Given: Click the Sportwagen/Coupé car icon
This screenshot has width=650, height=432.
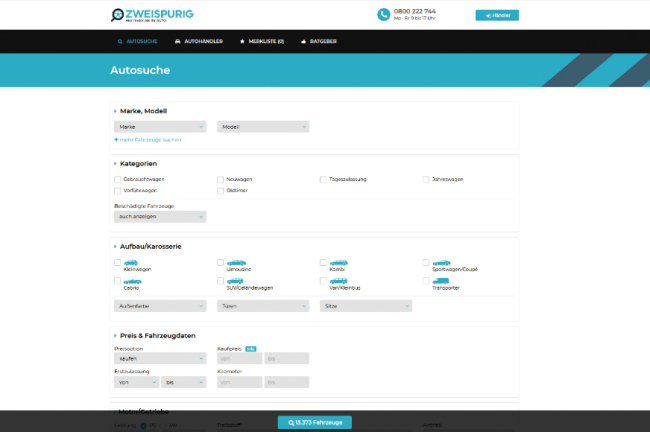Looking at the screenshot, I should (x=442, y=262).
